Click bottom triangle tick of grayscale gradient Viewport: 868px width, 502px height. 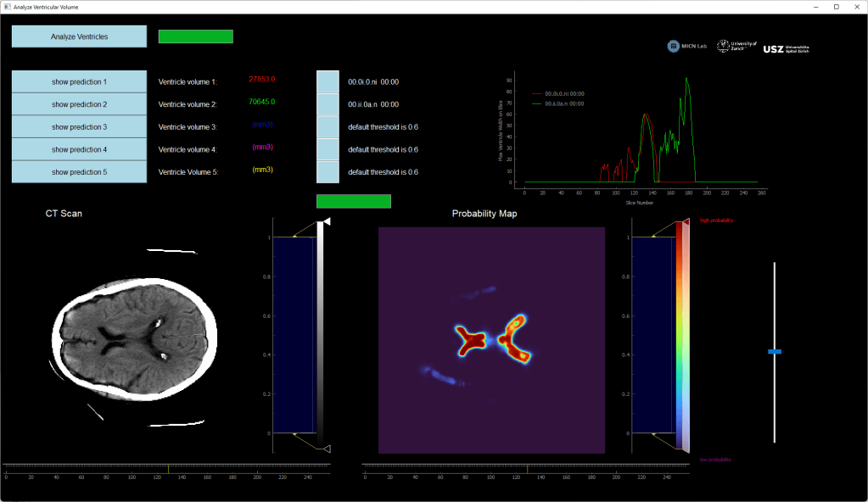pyautogui.click(x=327, y=448)
